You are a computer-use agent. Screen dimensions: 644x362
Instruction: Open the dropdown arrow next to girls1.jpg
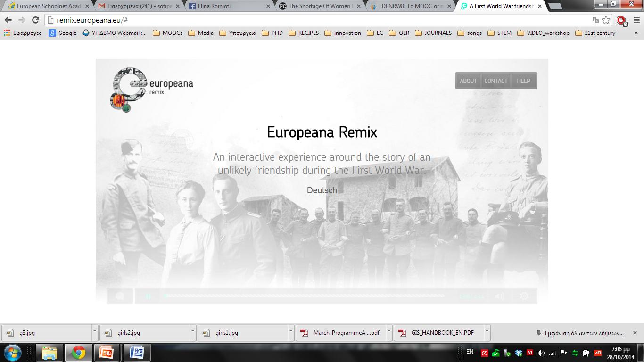click(x=291, y=332)
